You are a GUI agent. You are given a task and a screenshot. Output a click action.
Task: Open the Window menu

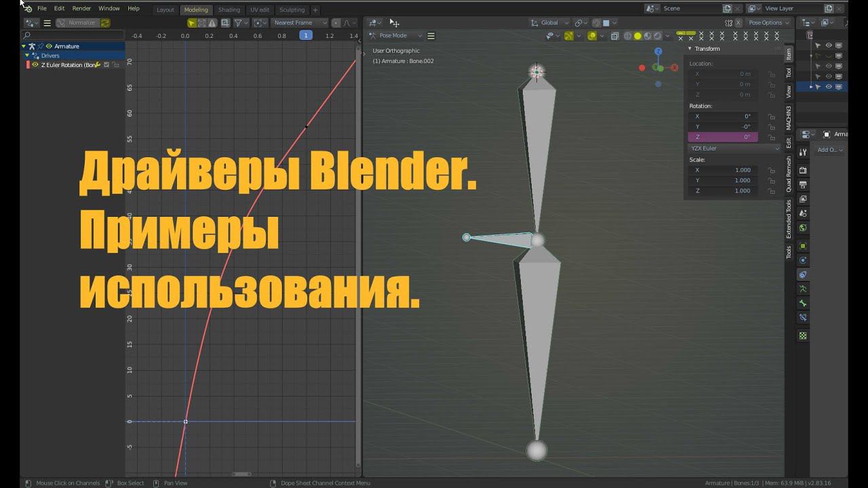109,8
